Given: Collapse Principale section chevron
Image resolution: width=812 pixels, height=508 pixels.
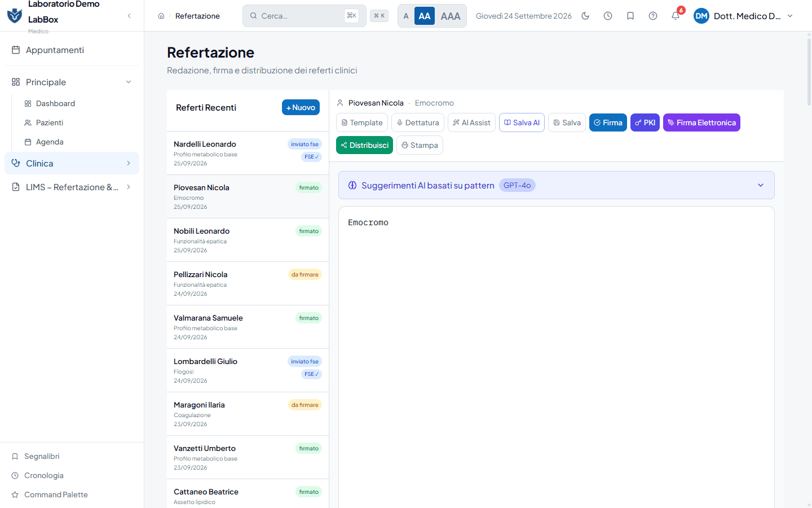Looking at the screenshot, I should pos(129,82).
